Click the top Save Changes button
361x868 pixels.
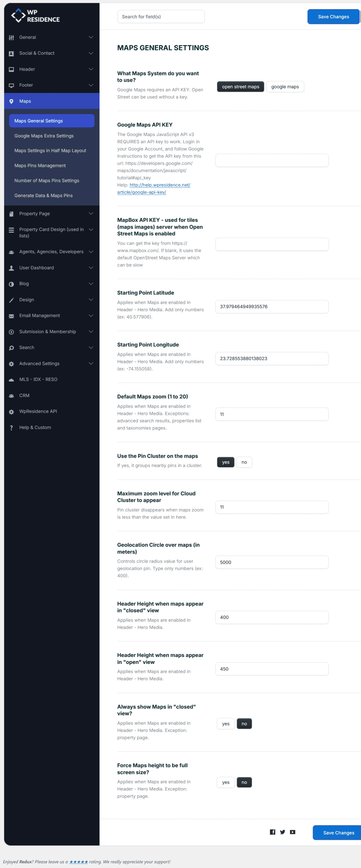(x=333, y=17)
